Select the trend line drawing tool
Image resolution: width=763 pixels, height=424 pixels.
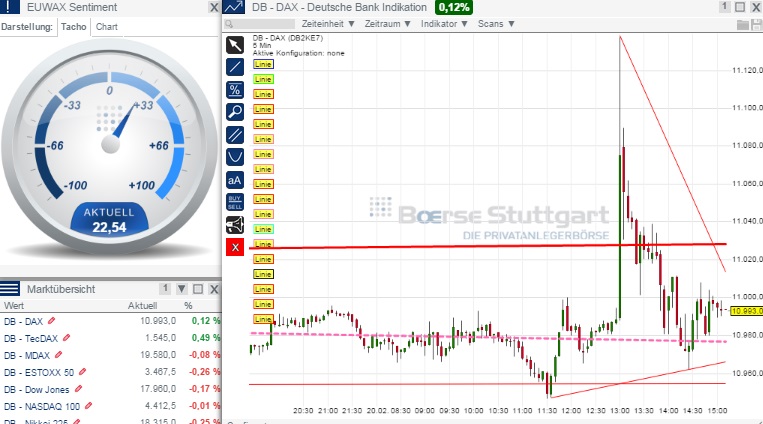coord(235,67)
